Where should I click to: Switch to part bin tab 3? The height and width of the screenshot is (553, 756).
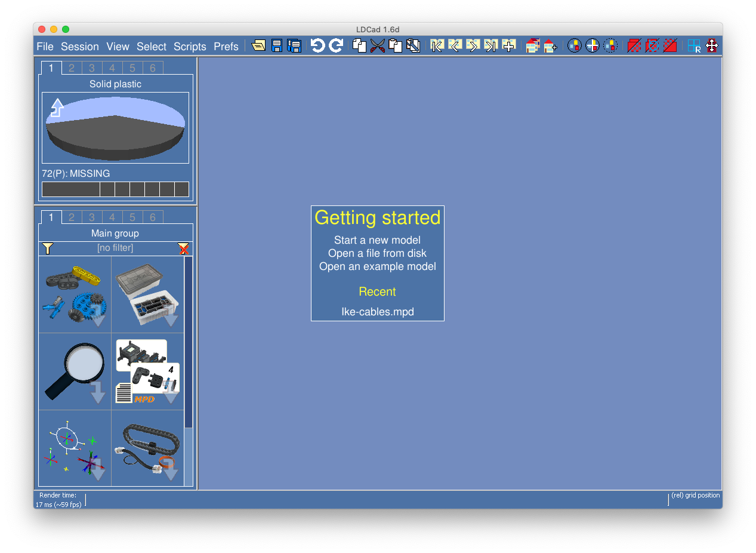(x=92, y=217)
